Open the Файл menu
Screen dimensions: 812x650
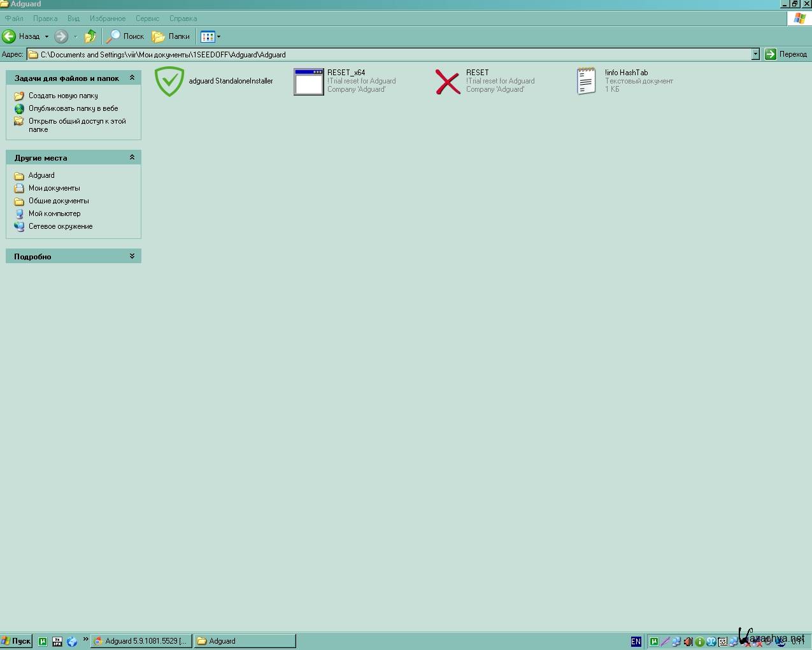(14, 18)
